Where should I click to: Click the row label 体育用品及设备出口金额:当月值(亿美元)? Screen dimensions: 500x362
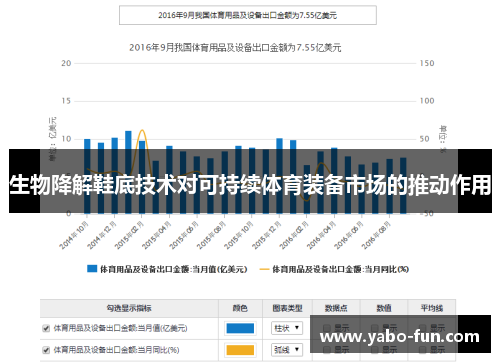(x=120, y=328)
